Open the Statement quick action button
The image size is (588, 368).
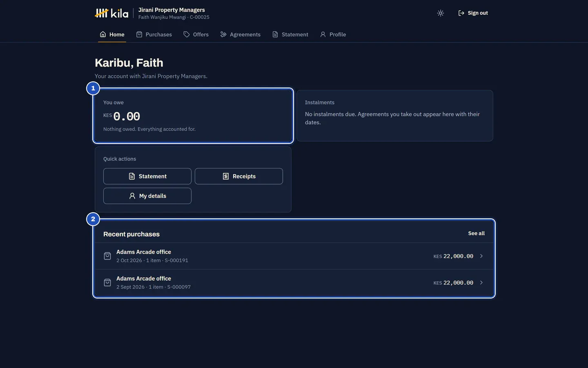coord(147,176)
